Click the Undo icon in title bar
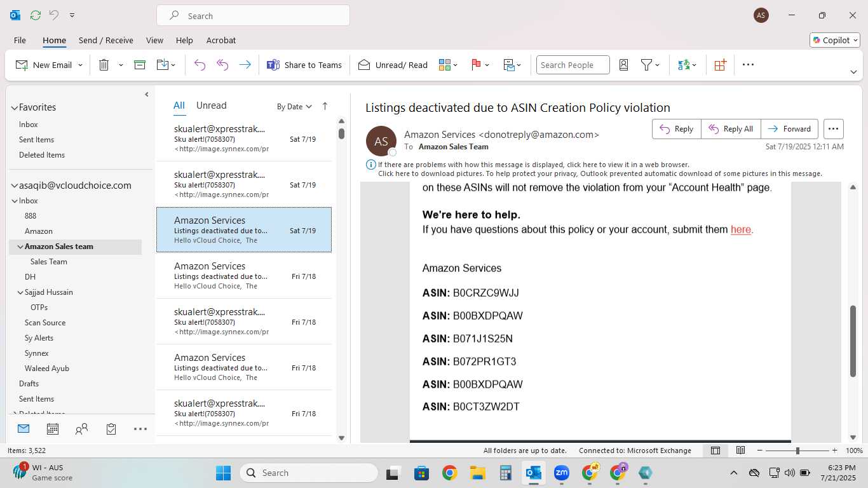 click(x=53, y=15)
